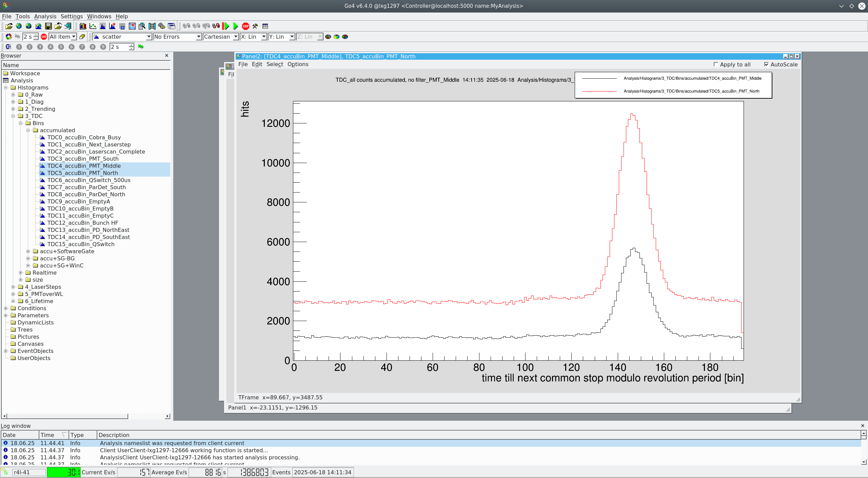Open new view panel with histogram bars icon
The image size is (868, 478).
coord(83,26)
